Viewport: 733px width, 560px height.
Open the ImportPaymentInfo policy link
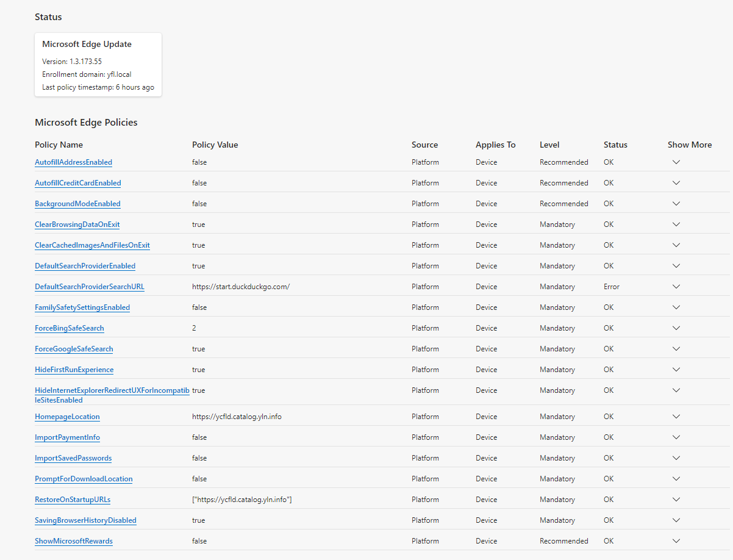coord(67,437)
